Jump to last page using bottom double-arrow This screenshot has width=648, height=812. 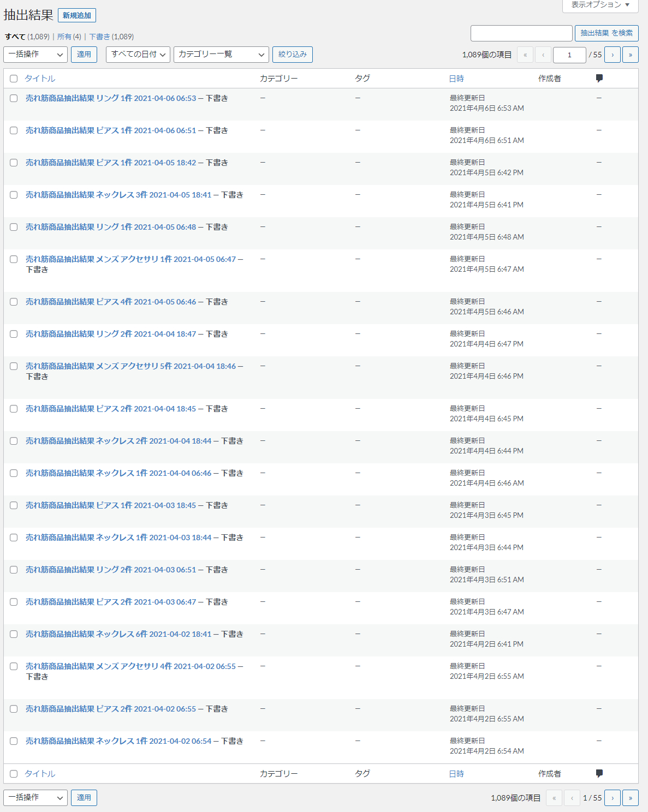(x=631, y=798)
